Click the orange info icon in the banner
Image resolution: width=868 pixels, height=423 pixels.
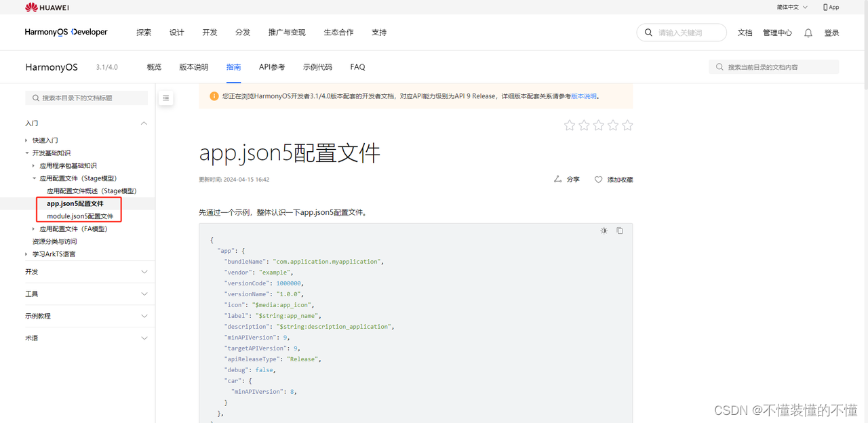[214, 96]
